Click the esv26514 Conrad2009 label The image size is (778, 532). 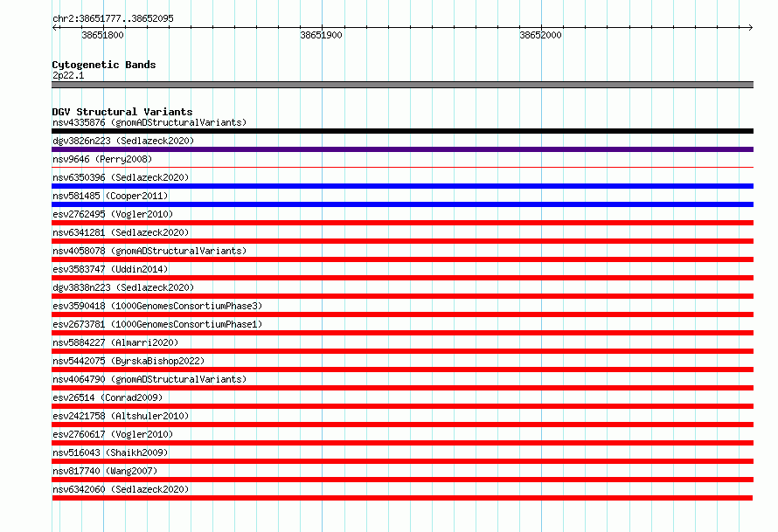pyautogui.click(x=108, y=397)
